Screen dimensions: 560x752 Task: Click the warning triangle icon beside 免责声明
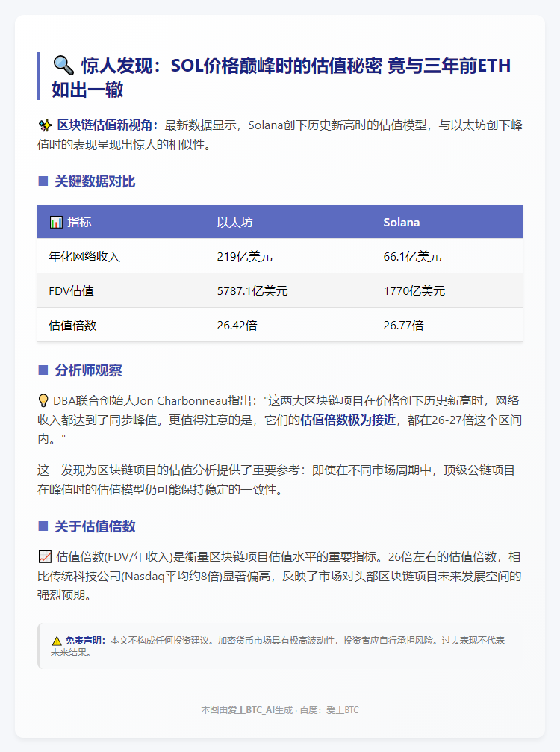click(57, 641)
